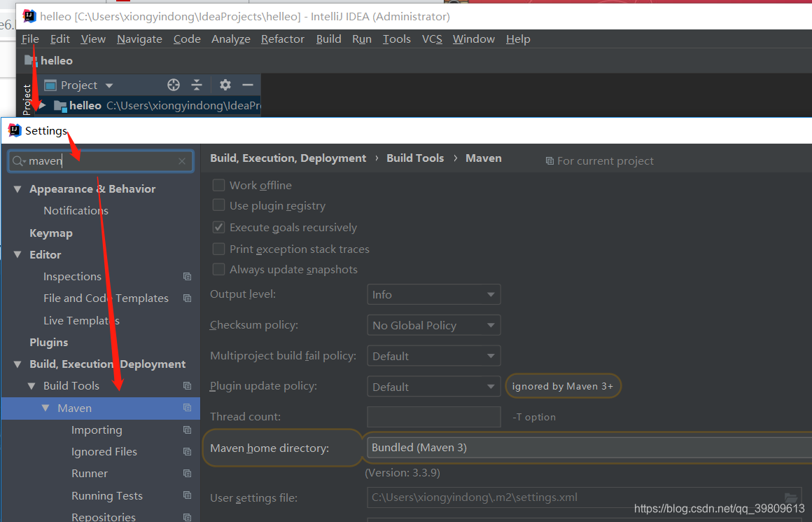Click the IntelliJ IDEA logo in main title bar
Viewport: 812px width, 522px height.
pyautogui.click(x=29, y=16)
